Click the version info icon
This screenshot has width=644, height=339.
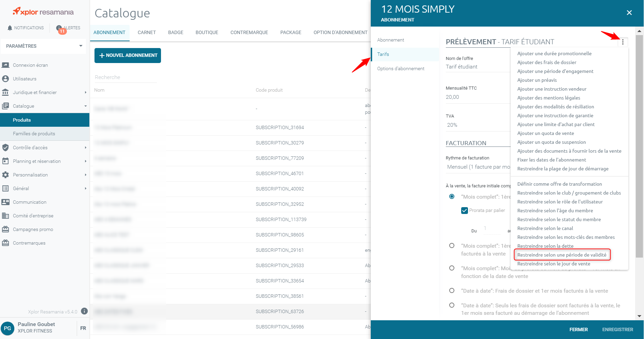(x=84, y=311)
